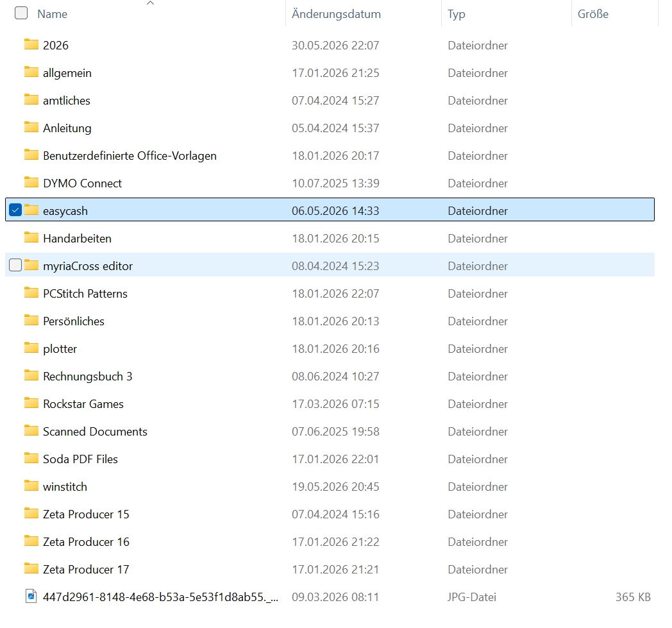
Task: Select the myriaCross editor name text
Action: pyautogui.click(x=88, y=266)
